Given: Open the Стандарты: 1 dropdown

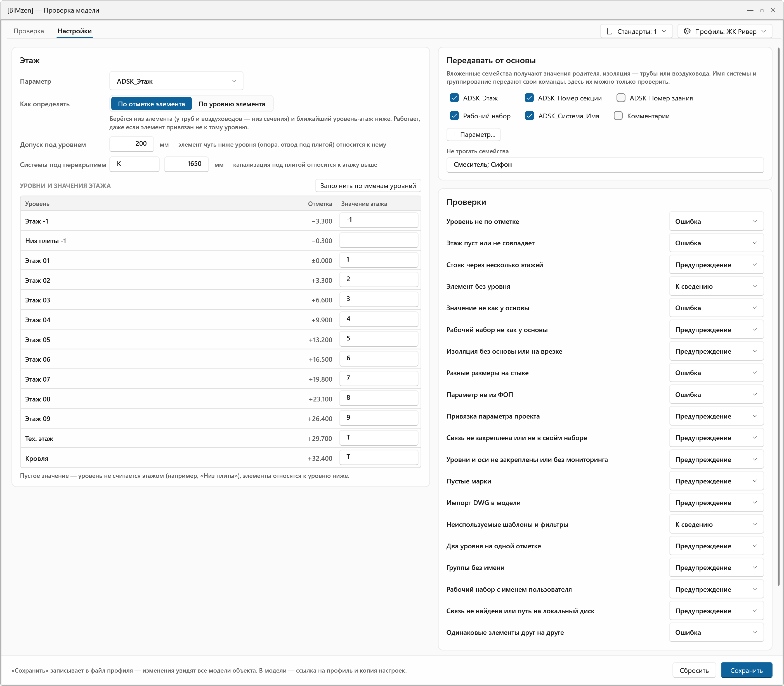Looking at the screenshot, I should (x=636, y=31).
